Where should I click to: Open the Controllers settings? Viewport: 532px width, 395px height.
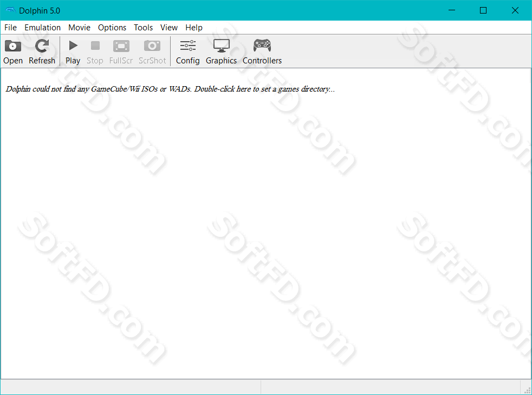tap(262, 51)
